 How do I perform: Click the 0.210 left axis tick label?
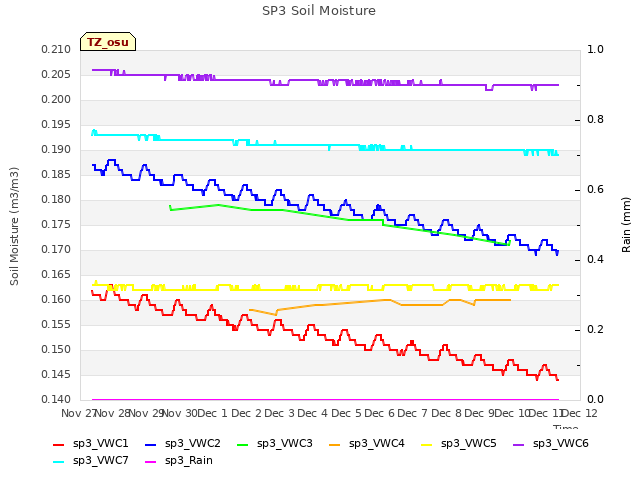pyautogui.click(x=56, y=49)
